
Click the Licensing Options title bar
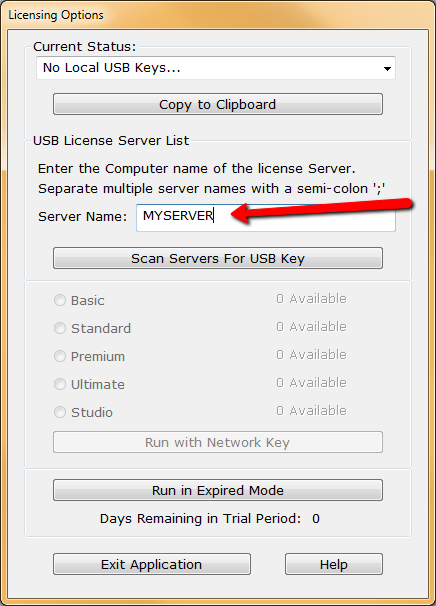coord(218,15)
